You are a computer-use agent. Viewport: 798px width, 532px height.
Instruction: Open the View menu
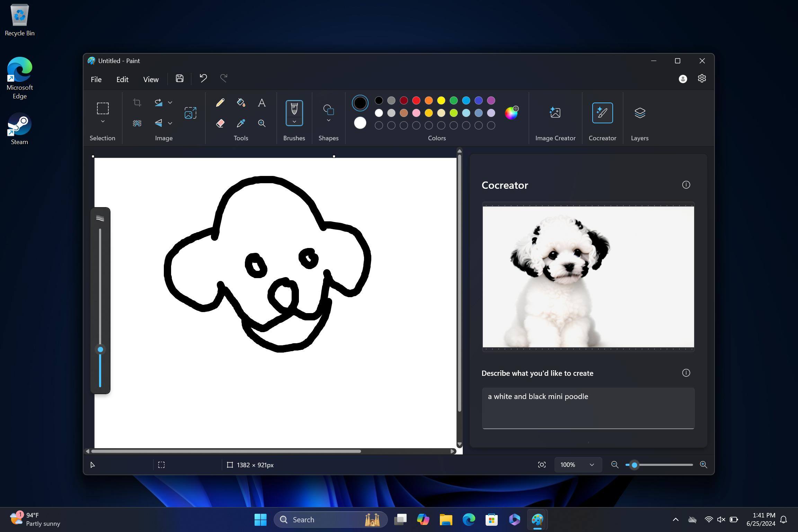(x=151, y=79)
